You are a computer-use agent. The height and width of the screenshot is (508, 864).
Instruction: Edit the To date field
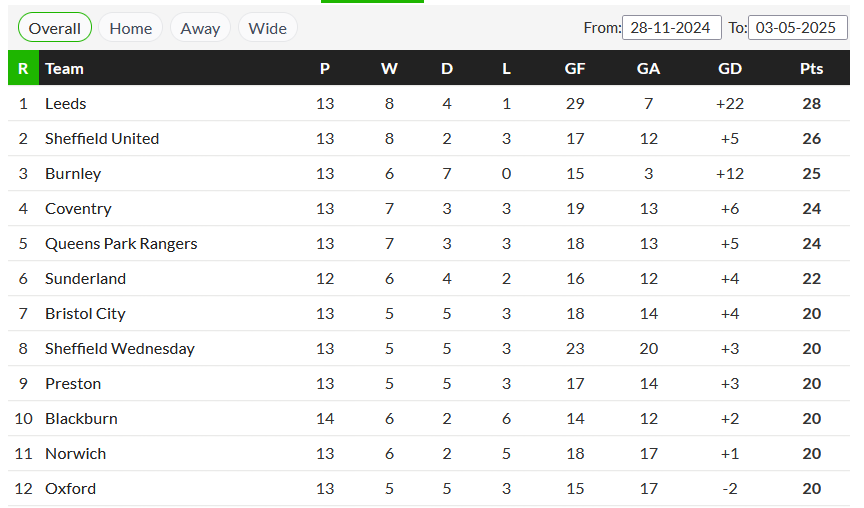pos(797,28)
